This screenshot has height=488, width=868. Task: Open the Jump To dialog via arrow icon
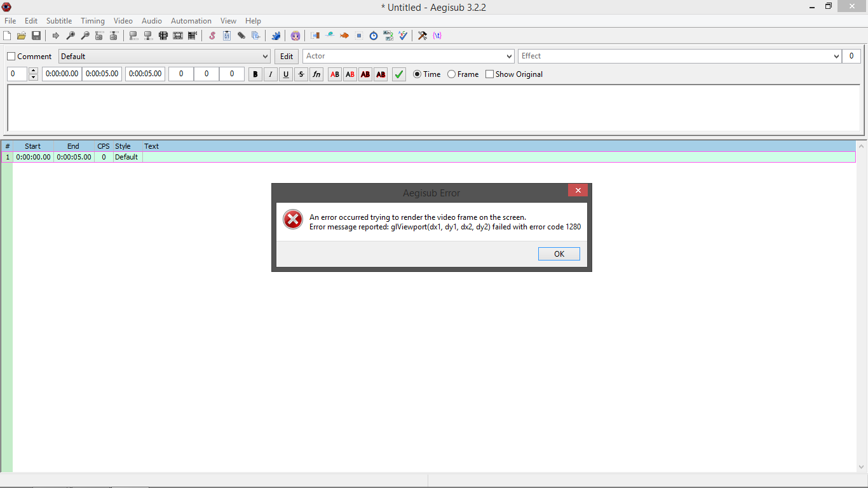click(x=56, y=36)
